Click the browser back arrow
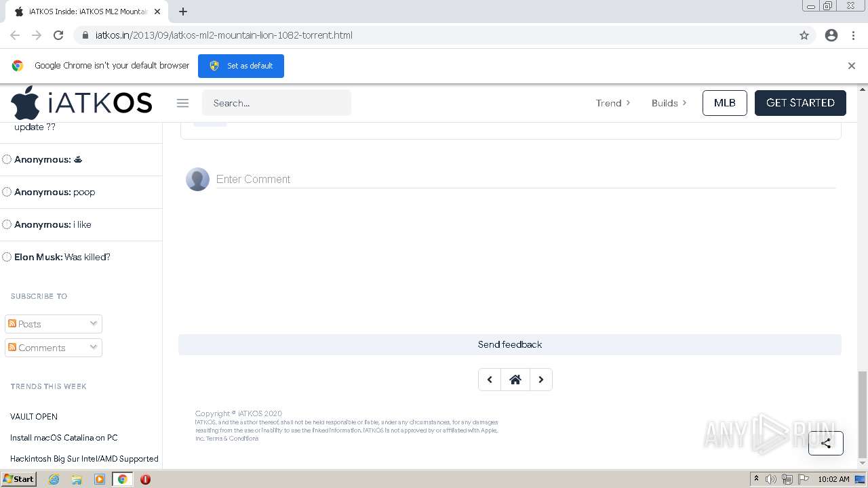868x488 pixels. click(15, 35)
